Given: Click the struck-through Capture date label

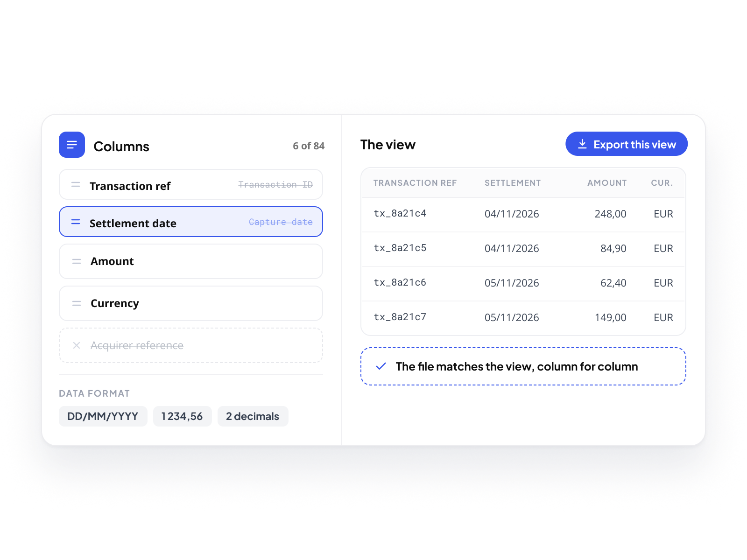Looking at the screenshot, I should [281, 222].
